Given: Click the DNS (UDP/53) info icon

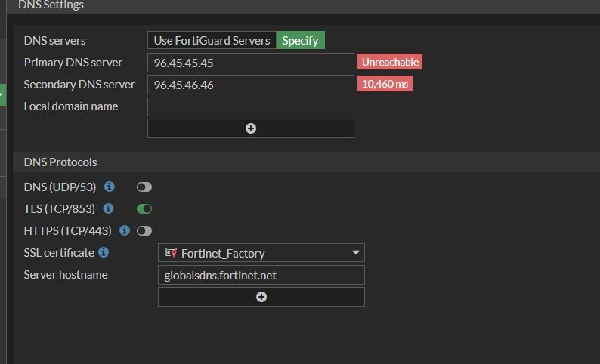Looking at the screenshot, I should [110, 187].
